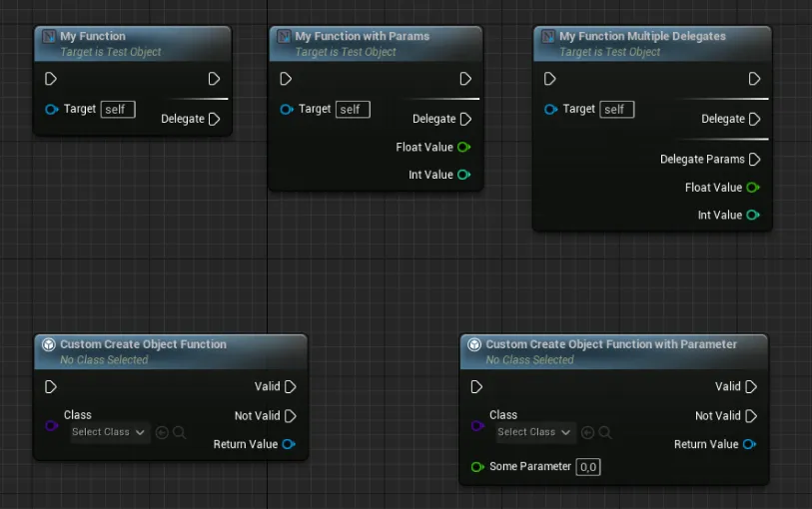Click Custom Create Object Function with Parameter header icon
Image resolution: width=812 pixels, height=509 pixels.
click(x=474, y=344)
